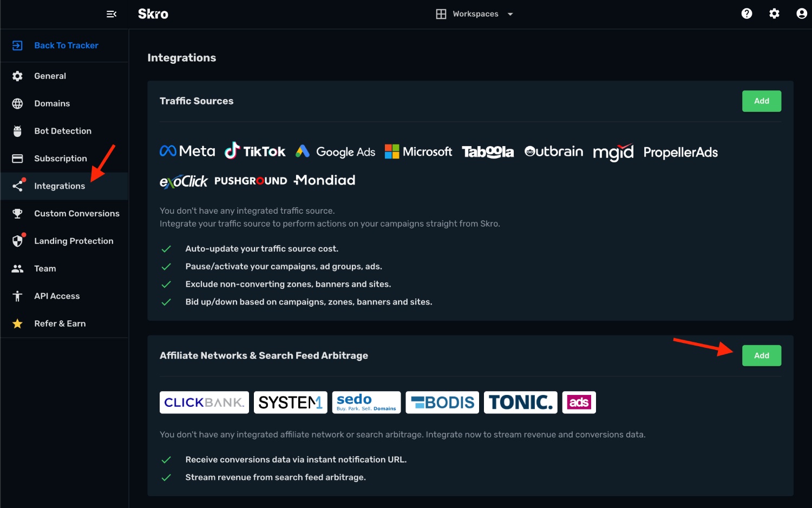Open API Access in sidebar
The image size is (812, 508).
coord(64,296)
